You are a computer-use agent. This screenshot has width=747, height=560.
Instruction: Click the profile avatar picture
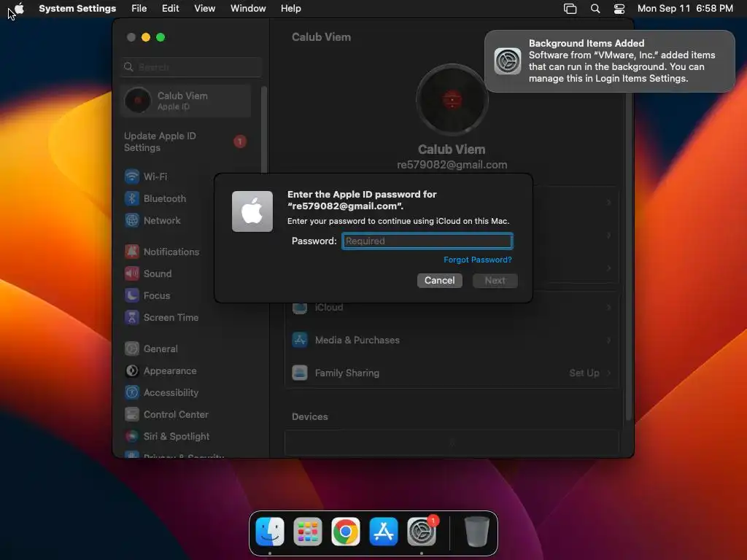tap(452, 100)
